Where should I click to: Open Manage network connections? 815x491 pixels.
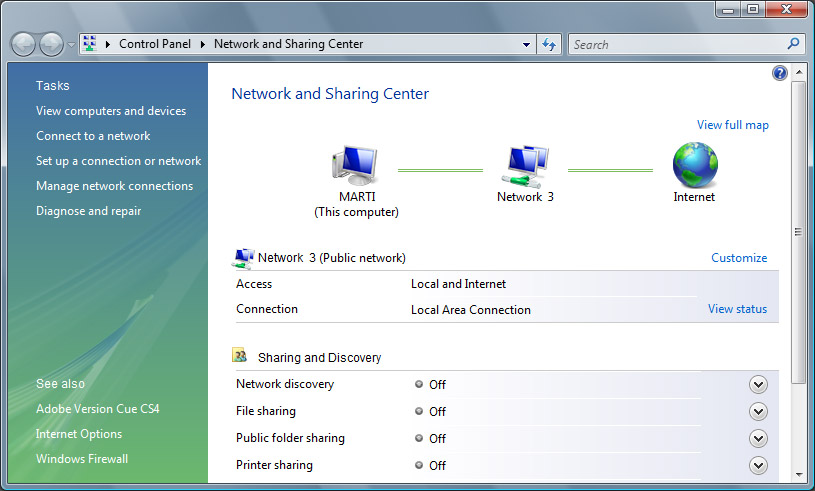coord(114,185)
